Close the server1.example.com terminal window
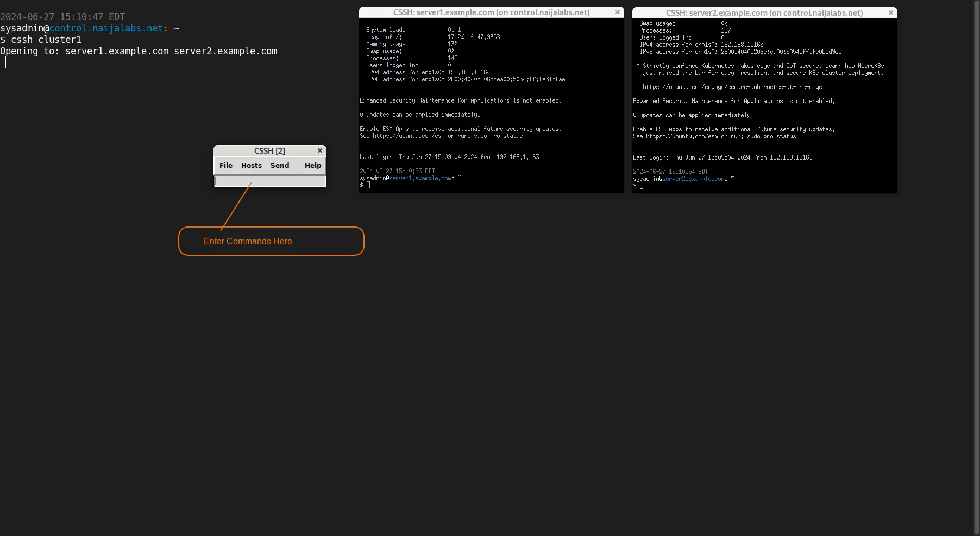The image size is (980, 536). (x=618, y=12)
